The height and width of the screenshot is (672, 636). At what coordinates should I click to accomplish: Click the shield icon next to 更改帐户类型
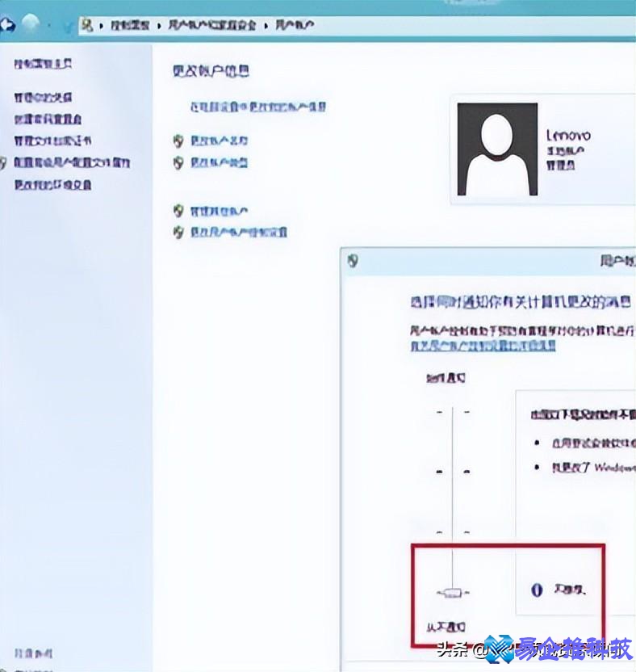[178, 162]
